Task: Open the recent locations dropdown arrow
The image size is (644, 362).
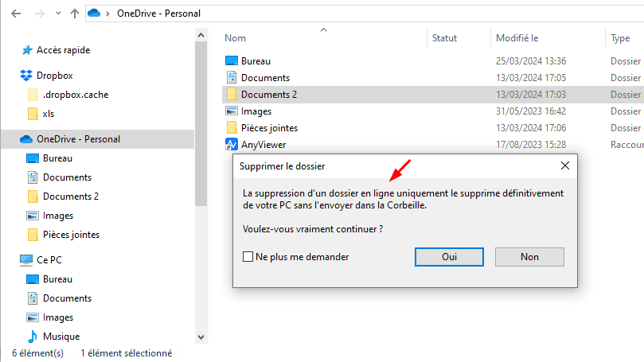Action: (x=57, y=13)
